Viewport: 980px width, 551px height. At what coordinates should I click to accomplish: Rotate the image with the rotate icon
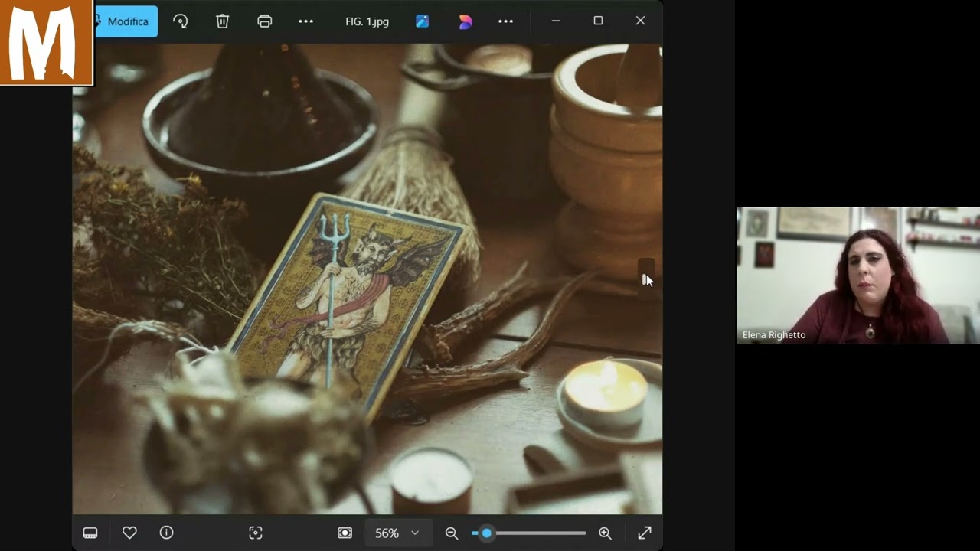tap(181, 21)
